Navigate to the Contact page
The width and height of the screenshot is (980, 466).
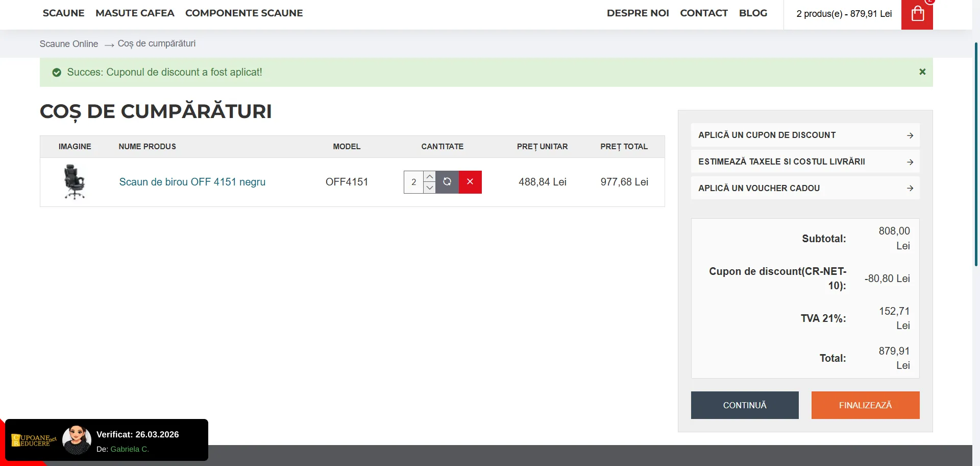703,13
